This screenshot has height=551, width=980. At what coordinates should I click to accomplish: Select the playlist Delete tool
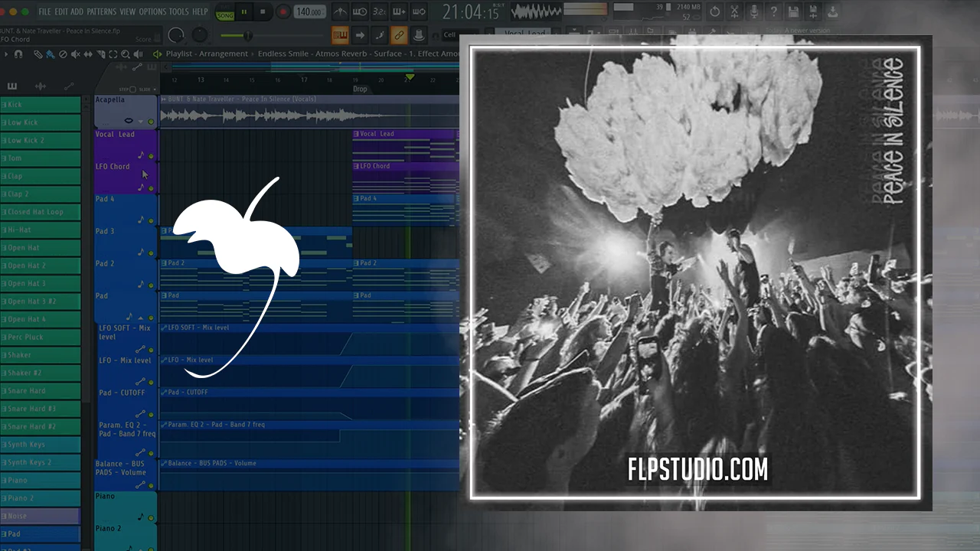pyautogui.click(x=64, y=54)
